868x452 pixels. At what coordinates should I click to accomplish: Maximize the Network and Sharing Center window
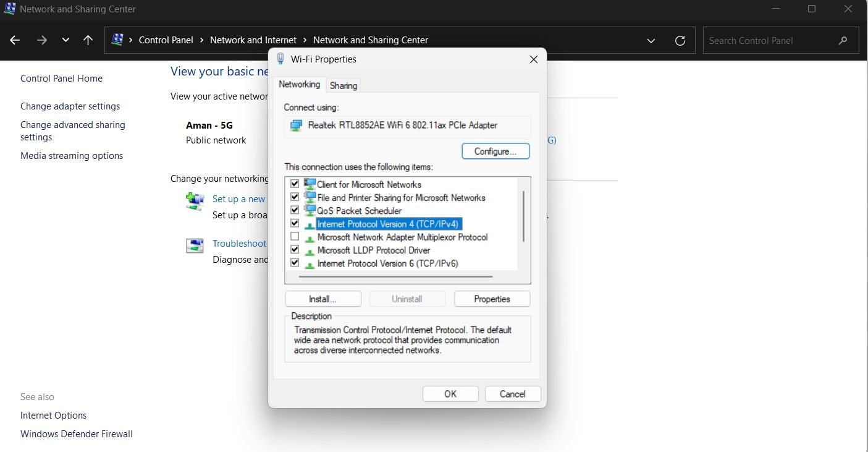[812, 9]
